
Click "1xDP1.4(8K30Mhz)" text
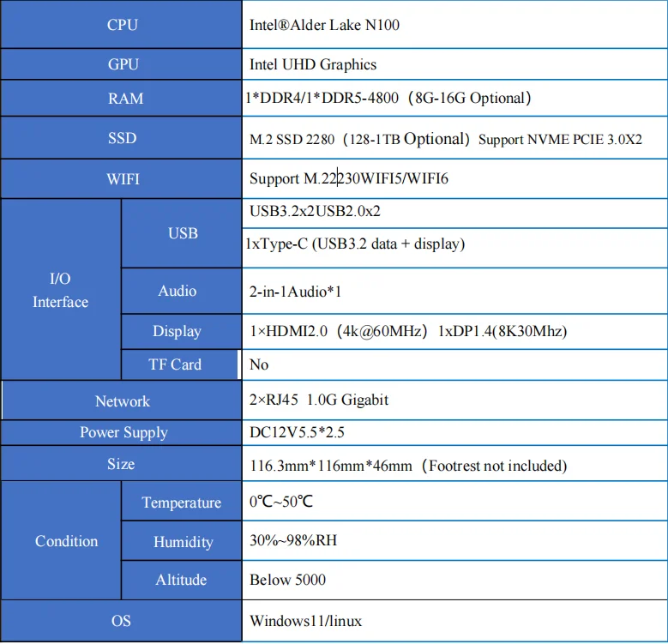[x=503, y=331]
